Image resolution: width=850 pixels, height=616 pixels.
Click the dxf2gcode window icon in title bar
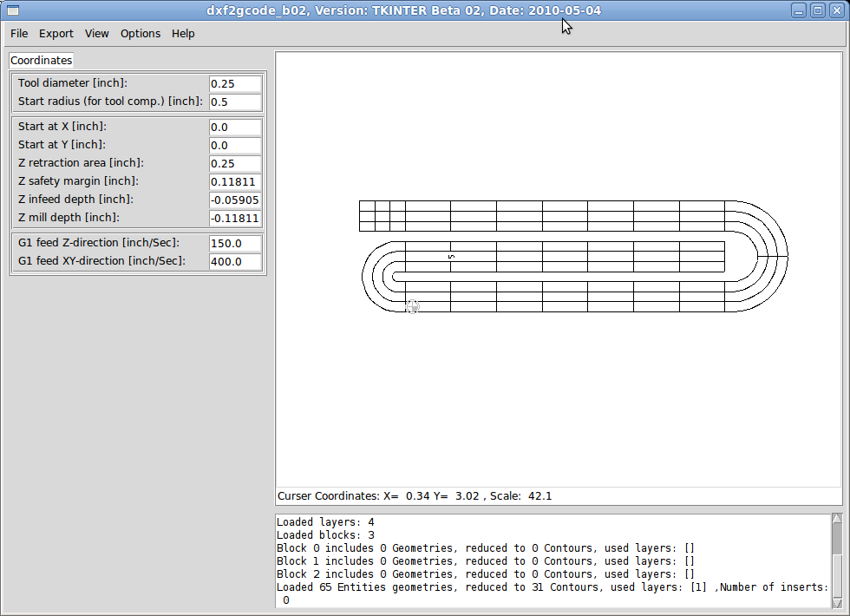click(12, 10)
